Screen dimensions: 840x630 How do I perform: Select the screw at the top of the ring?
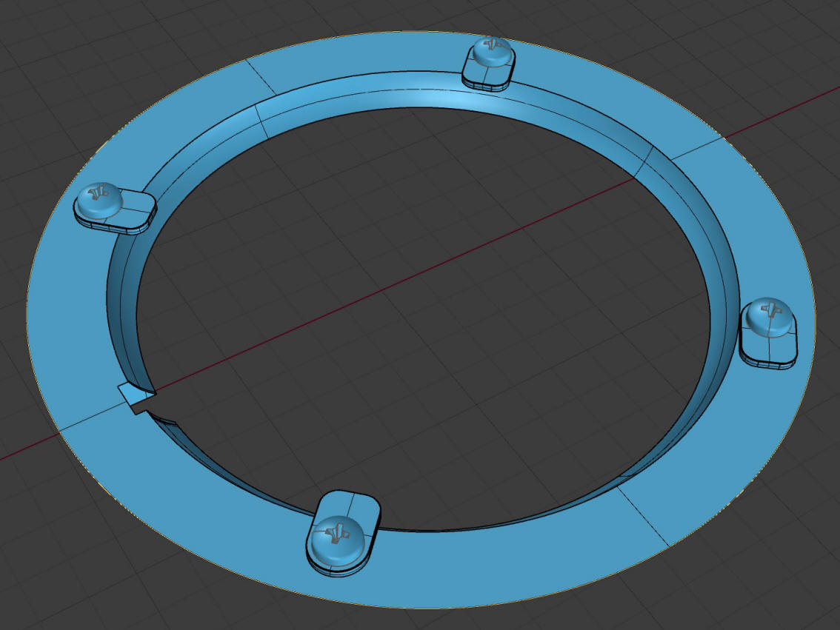point(490,53)
